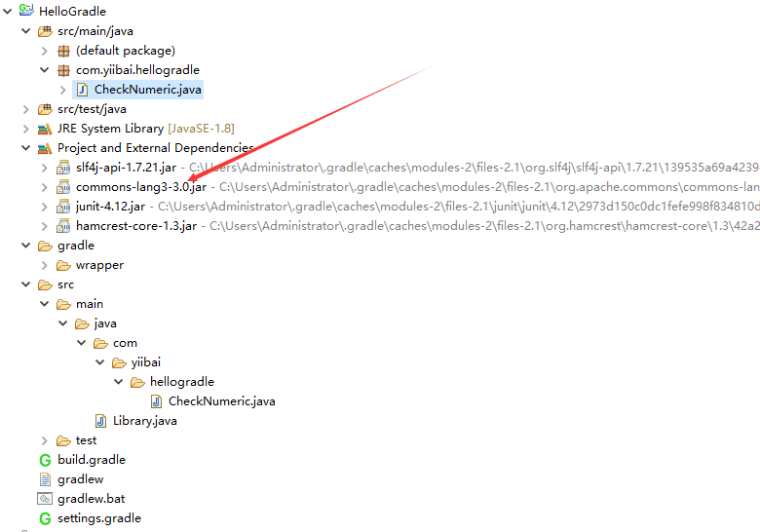Viewport: 760px width, 532px height.
Task: Click the main folder icon
Action: point(63,304)
